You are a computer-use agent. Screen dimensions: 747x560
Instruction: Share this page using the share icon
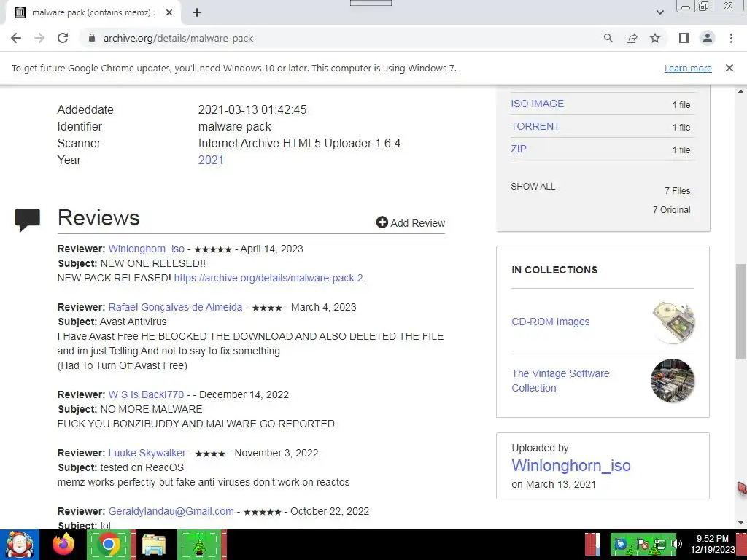pos(632,38)
